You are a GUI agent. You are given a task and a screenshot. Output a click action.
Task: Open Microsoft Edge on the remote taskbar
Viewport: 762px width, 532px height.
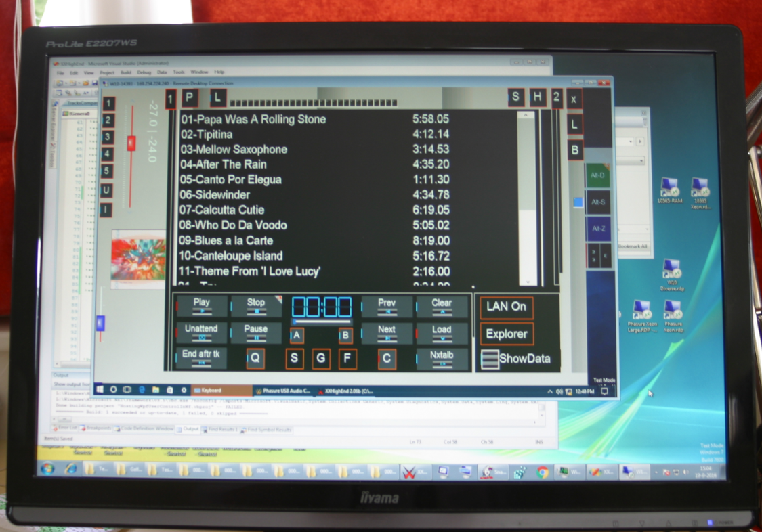pyautogui.click(x=142, y=389)
